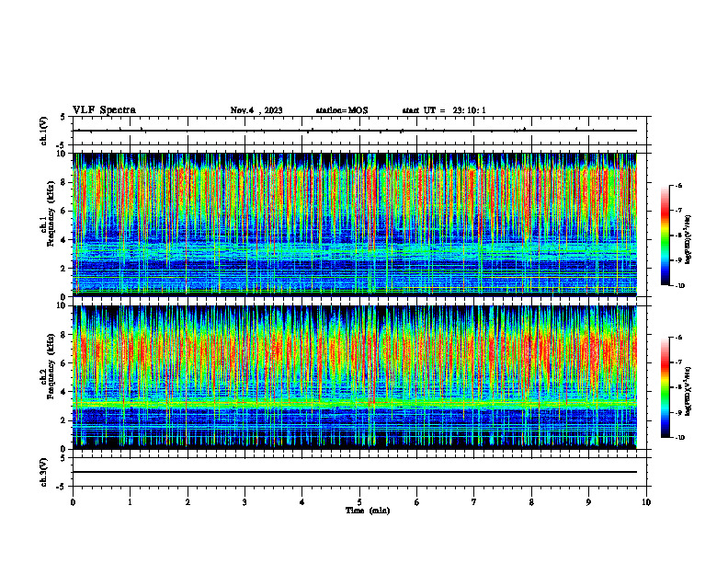This screenshot has height=563, width=728.
Task: Click the "10" frequency tick of ch.1 spectrogram
Action: pos(63,154)
